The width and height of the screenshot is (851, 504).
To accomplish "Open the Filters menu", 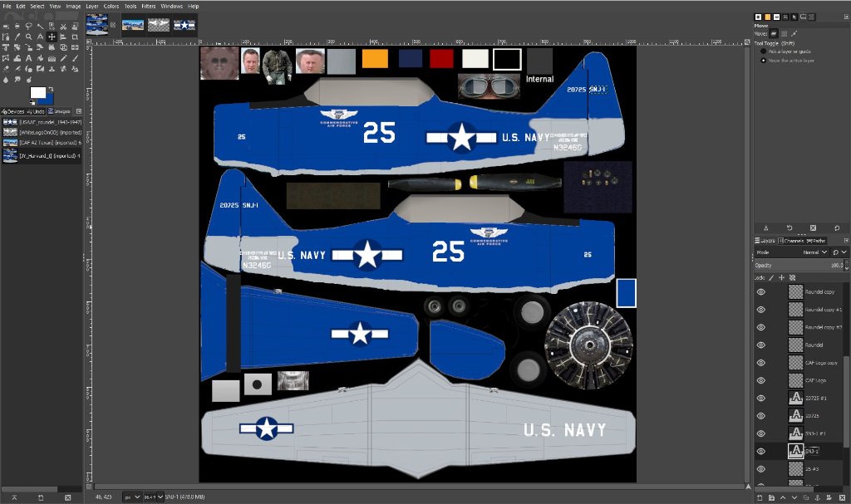I will pyautogui.click(x=149, y=7).
